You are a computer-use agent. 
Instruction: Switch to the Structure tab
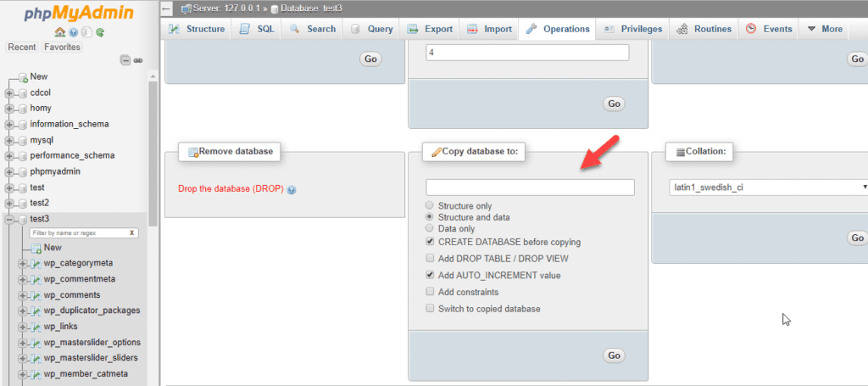click(x=197, y=30)
